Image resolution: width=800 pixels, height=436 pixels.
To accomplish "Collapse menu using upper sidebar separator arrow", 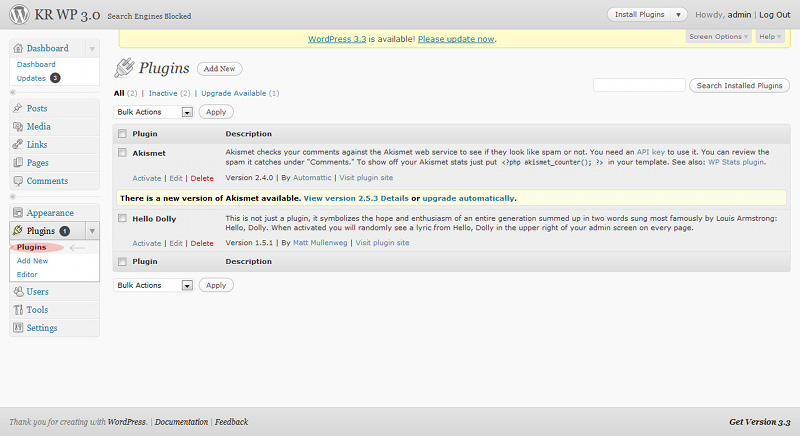I will [x=13, y=92].
